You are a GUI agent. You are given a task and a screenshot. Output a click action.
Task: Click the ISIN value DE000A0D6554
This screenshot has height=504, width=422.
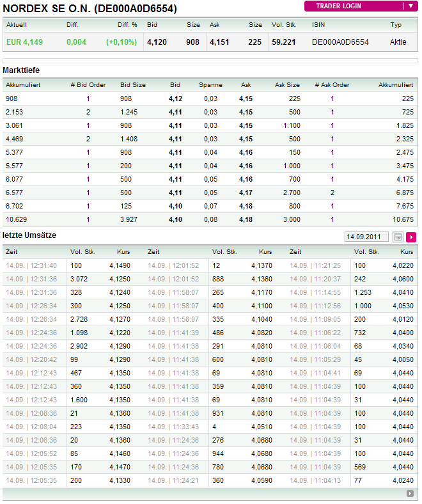[x=340, y=42]
